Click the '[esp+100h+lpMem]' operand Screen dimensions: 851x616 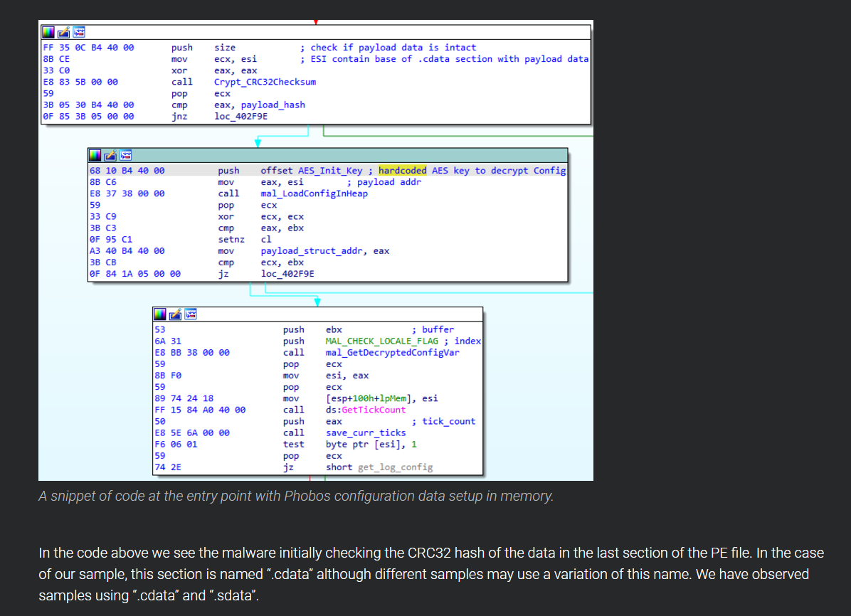click(x=369, y=398)
